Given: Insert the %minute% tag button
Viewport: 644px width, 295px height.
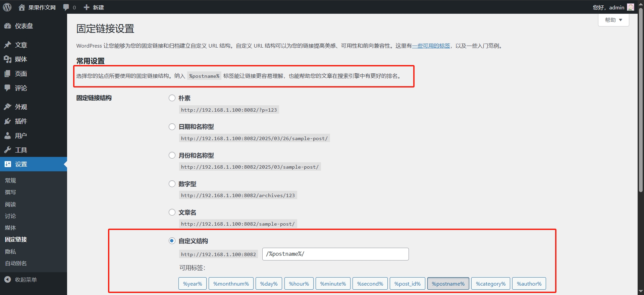Looking at the screenshot, I should 333,284.
